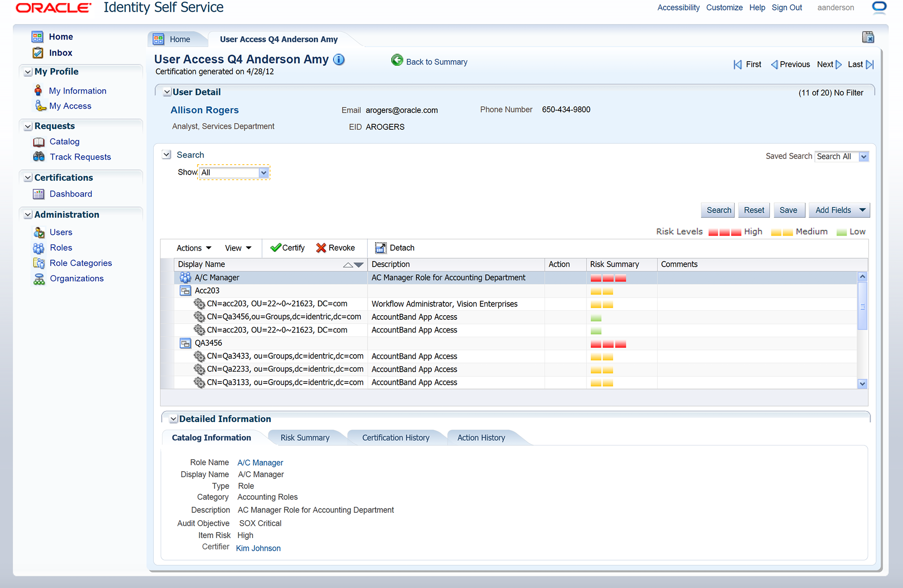The height and width of the screenshot is (588, 903).
Task: Select the CN=Qa3433 entitlement row
Action: click(x=515, y=356)
